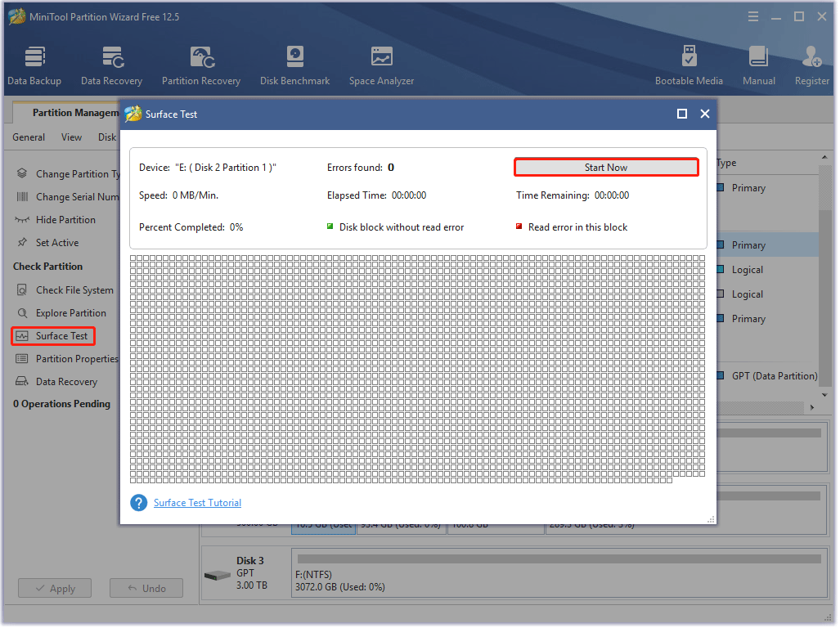Screen dimensions: 840x628
Task: Click the Time Remaining value
Action: point(613,195)
